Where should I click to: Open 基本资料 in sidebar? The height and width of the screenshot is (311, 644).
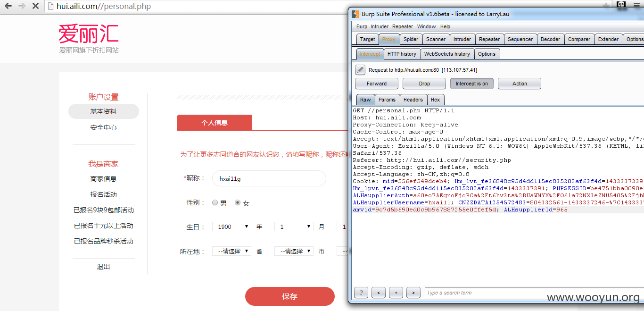[x=104, y=111]
